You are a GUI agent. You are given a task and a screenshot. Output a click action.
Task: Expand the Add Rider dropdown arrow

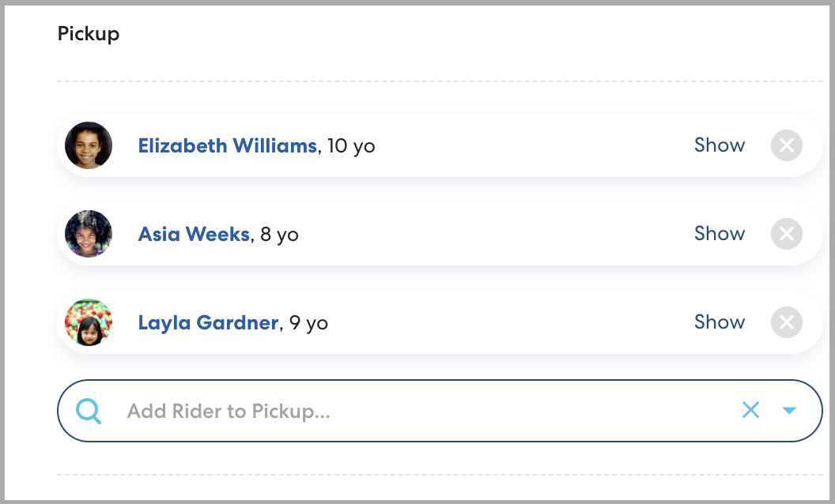788,411
